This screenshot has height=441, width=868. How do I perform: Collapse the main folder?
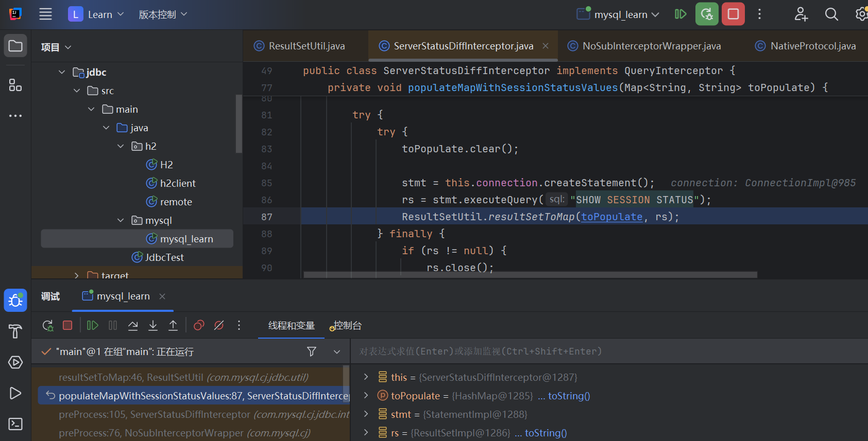coord(91,109)
